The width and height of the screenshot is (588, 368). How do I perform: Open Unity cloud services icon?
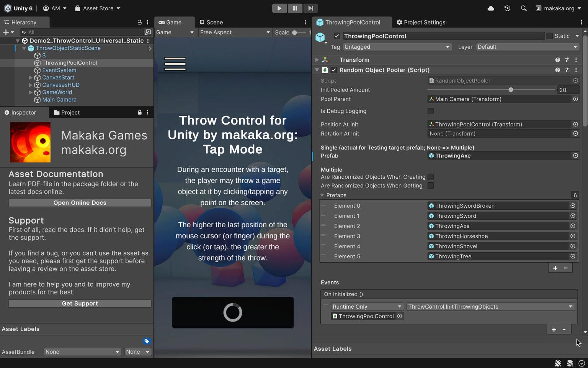pyautogui.click(x=491, y=8)
